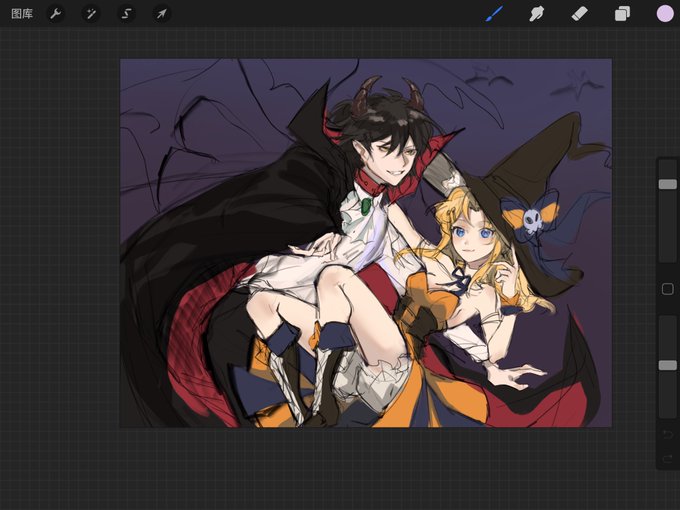Click the brush opacity slider handle
Viewport: 680px width, 510px height.
pos(668,365)
